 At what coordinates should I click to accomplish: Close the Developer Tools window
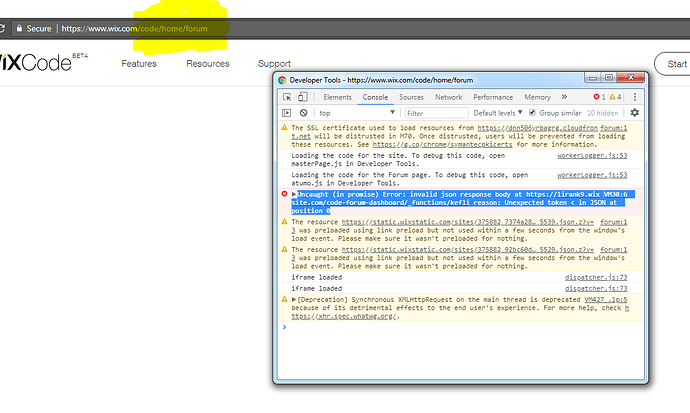[x=631, y=78]
